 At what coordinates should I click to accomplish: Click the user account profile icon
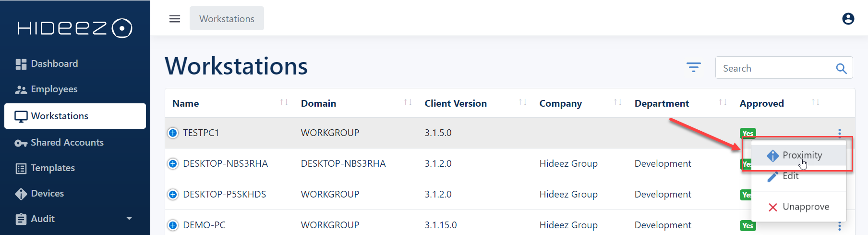pos(848,19)
